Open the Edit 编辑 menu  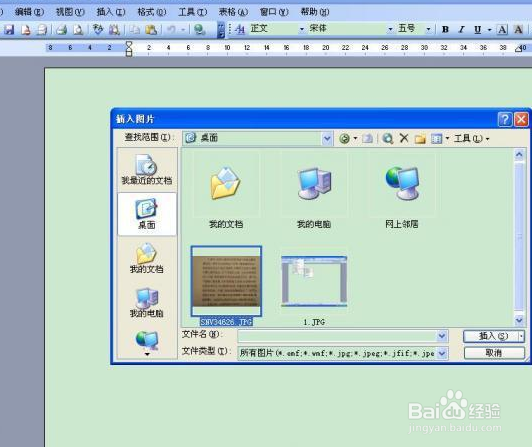click(29, 12)
